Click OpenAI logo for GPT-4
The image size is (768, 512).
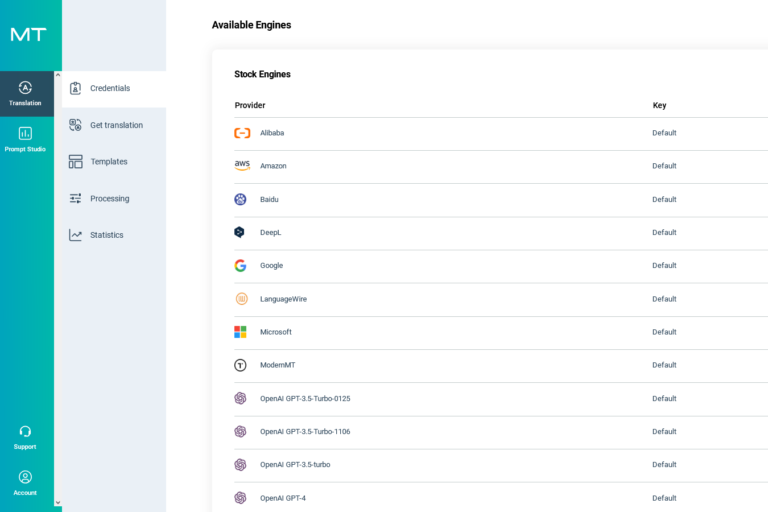240,498
